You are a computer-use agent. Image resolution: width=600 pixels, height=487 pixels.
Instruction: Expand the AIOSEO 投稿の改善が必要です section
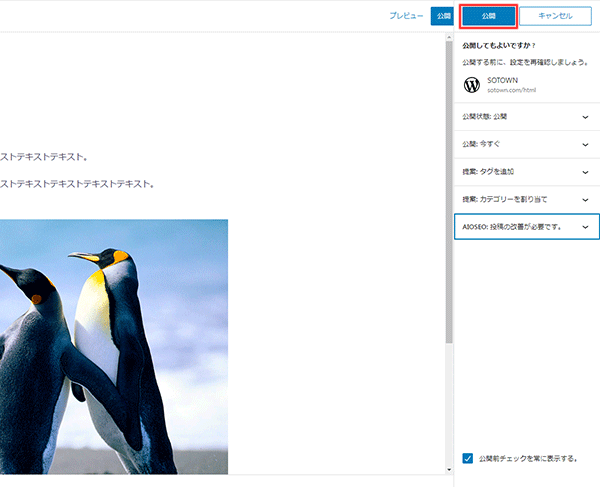pos(527,227)
